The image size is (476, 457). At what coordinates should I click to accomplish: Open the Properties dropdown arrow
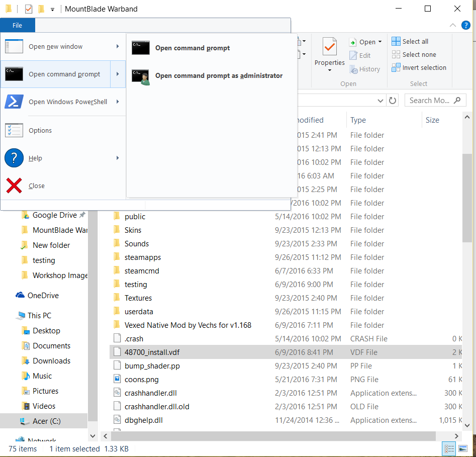point(330,70)
